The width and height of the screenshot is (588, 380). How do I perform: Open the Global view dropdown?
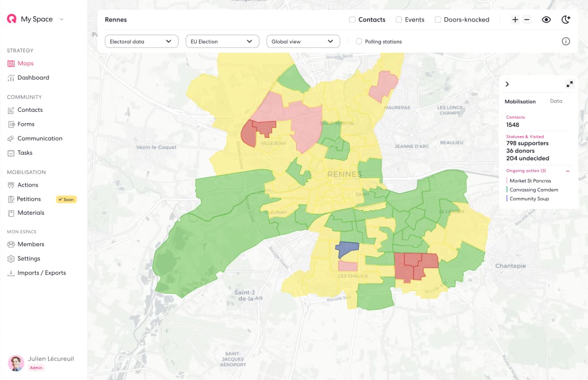(303, 42)
